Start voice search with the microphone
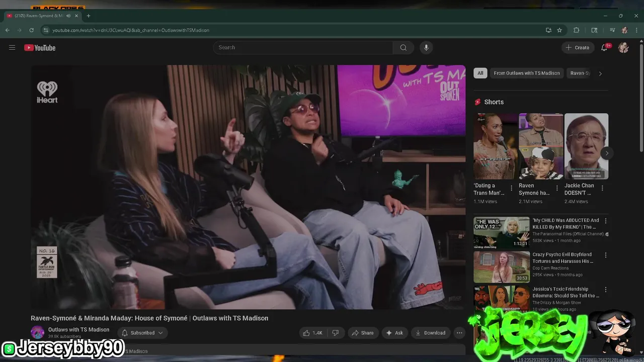 pos(426,47)
